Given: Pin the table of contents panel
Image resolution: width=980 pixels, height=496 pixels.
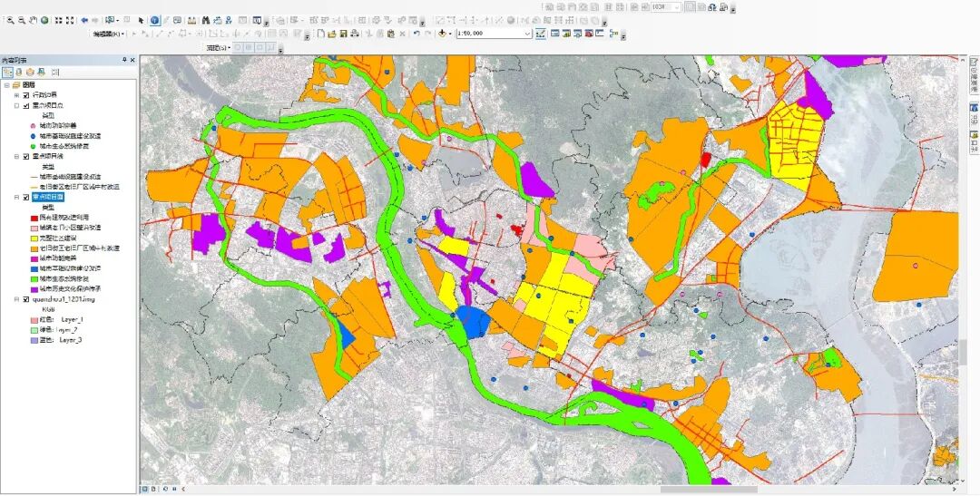Looking at the screenshot, I should [124, 60].
